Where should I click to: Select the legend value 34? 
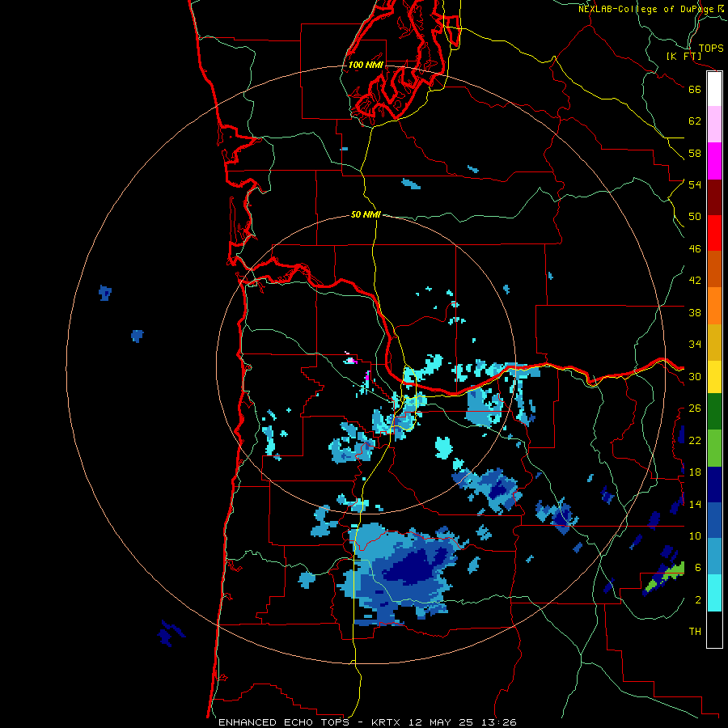coord(695,345)
